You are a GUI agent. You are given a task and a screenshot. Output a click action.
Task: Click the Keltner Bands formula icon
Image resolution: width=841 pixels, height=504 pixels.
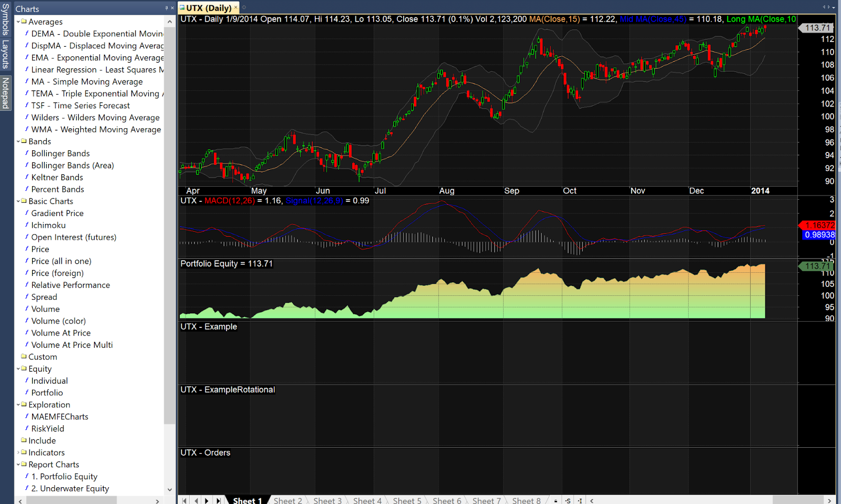coord(27,177)
